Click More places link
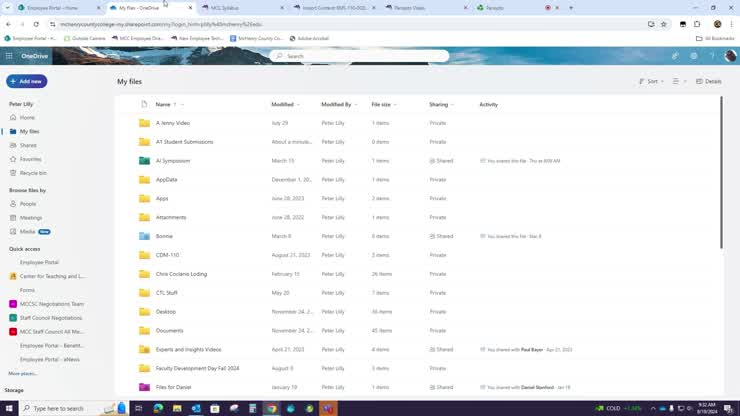740x416 pixels. 23,374
